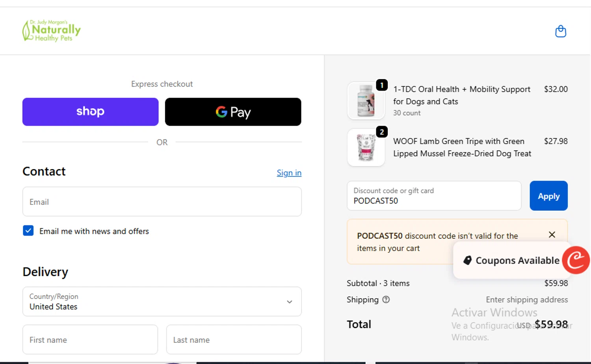Apply the PODCAST50 discount code

pos(548,196)
